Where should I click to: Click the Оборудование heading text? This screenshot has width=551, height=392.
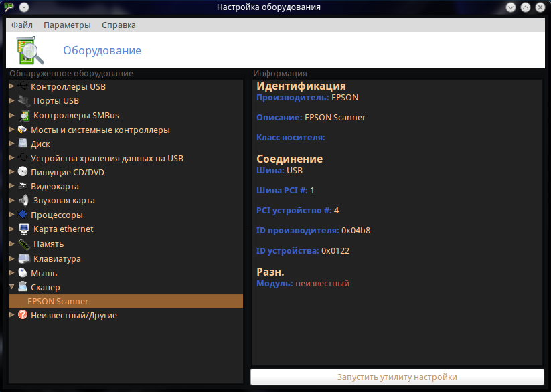pyautogui.click(x=102, y=50)
